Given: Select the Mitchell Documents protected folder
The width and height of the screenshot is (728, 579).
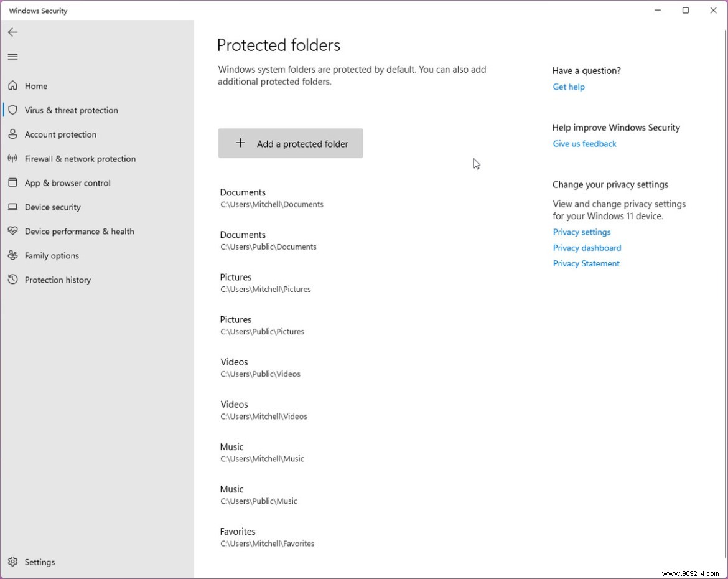Looking at the screenshot, I should pyautogui.click(x=271, y=198).
